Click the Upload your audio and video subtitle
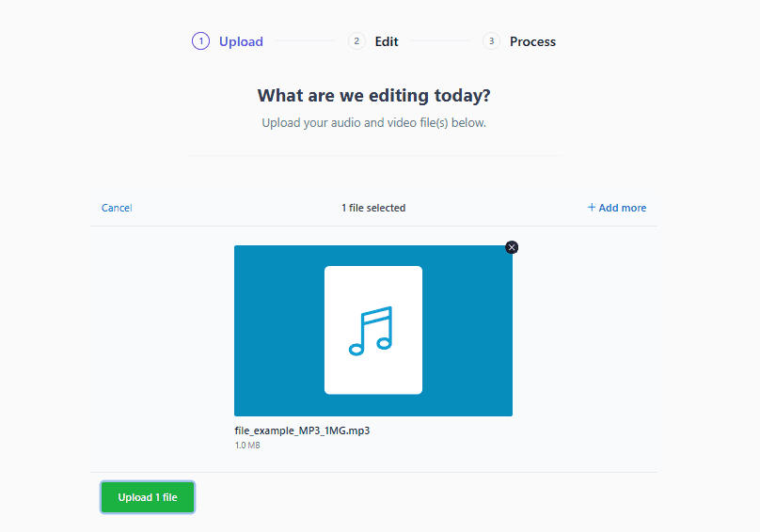760x532 pixels. 373,123
